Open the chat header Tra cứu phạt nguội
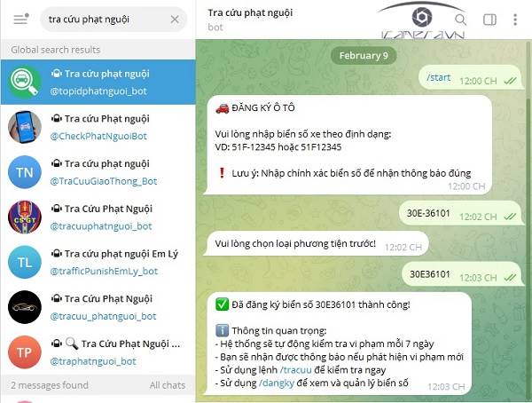This screenshot has width=532, height=403. 250,13
